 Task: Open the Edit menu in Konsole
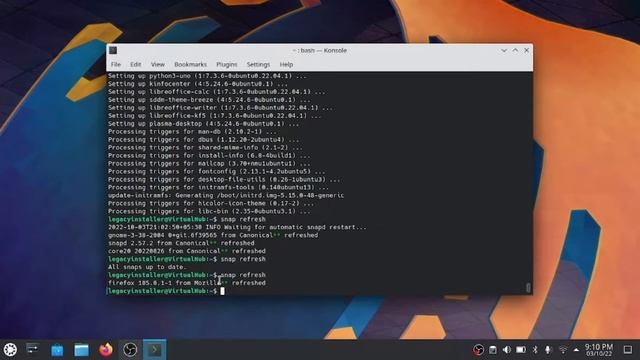tap(136, 64)
